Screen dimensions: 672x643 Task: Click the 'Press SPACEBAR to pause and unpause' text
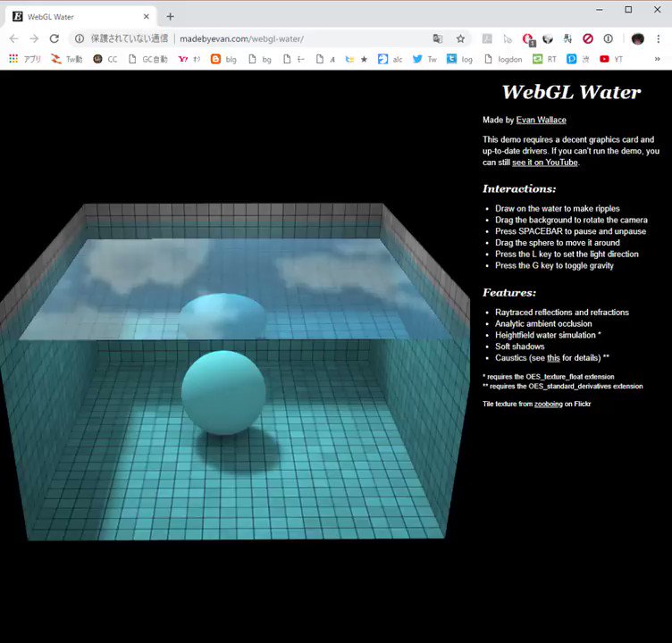click(x=570, y=231)
